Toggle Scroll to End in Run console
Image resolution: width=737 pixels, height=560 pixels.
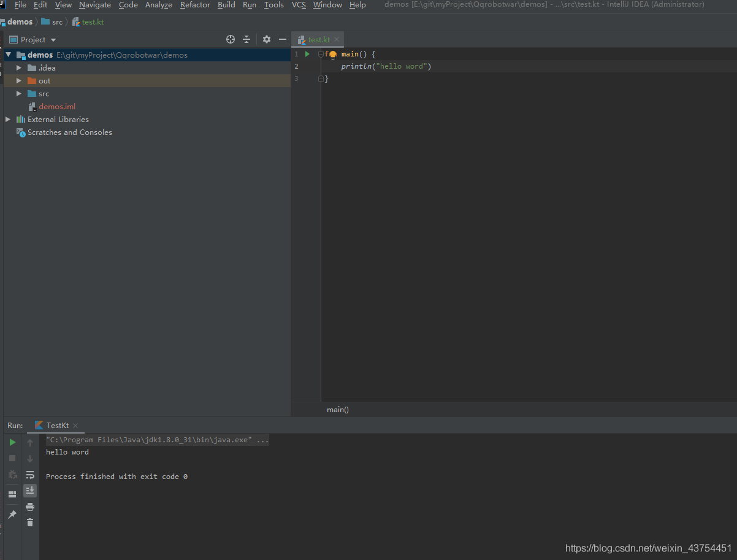pos(30,490)
